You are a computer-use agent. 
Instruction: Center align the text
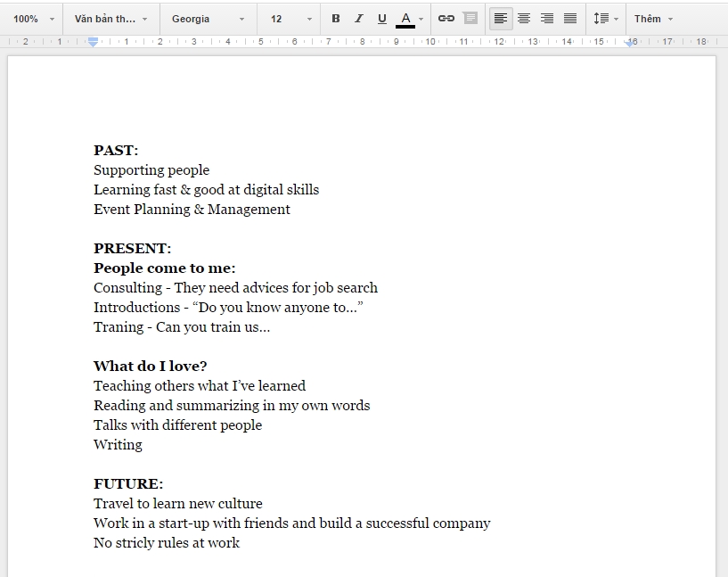[524, 19]
